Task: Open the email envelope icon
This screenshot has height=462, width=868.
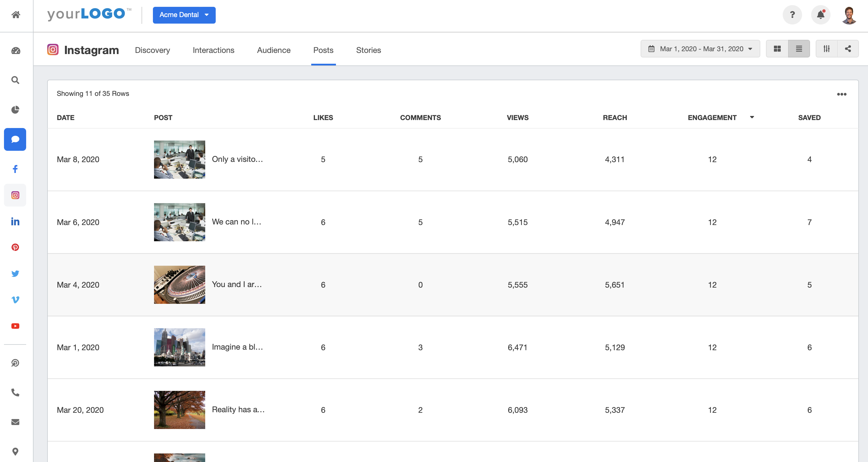Action: (15, 422)
